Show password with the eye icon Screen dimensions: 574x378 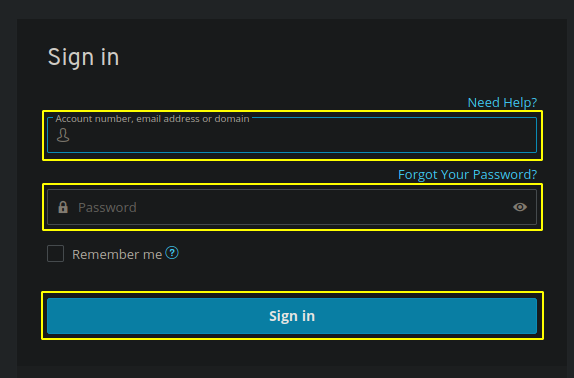pyautogui.click(x=520, y=207)
